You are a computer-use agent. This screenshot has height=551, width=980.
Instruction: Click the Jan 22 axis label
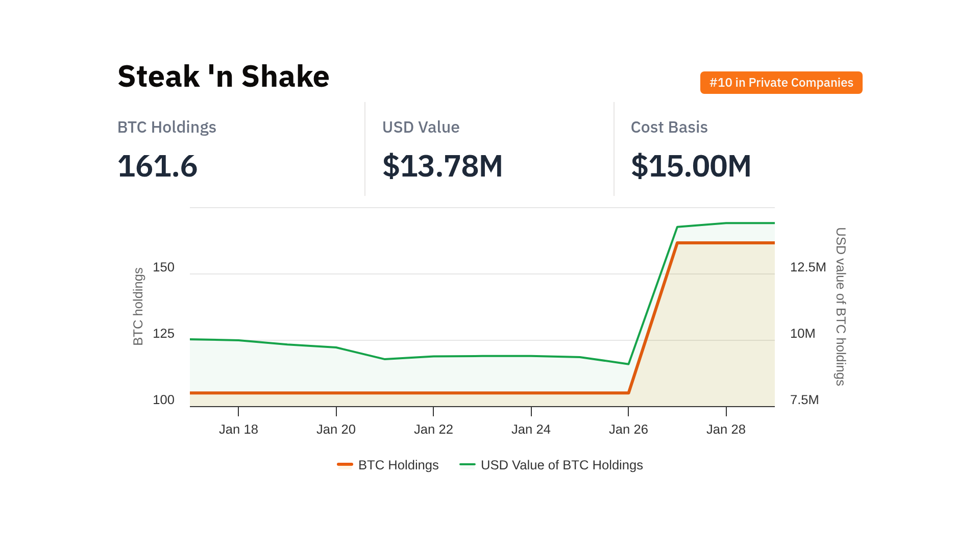pyautogui.click(x=433, y=429)
